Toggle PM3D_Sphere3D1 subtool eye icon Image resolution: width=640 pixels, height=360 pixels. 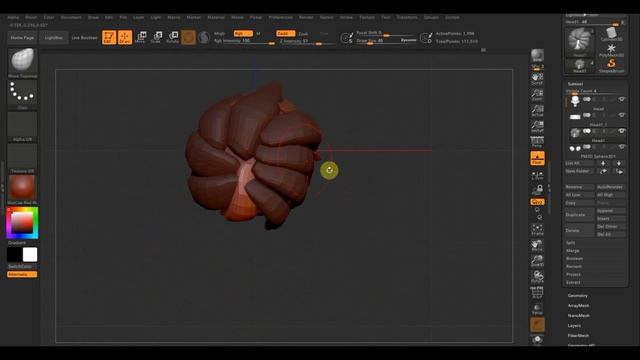click(622, 147)
